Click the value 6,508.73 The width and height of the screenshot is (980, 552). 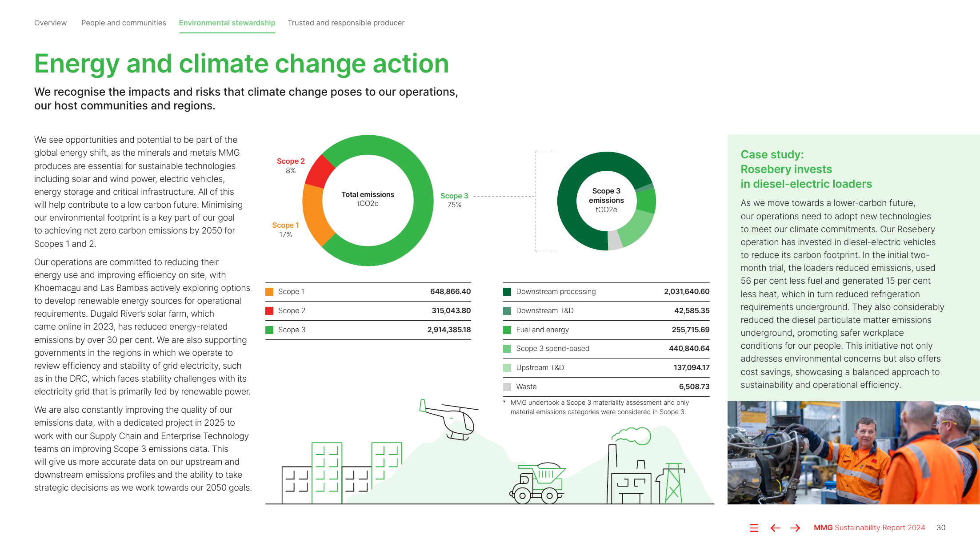(x=694, y=387)
